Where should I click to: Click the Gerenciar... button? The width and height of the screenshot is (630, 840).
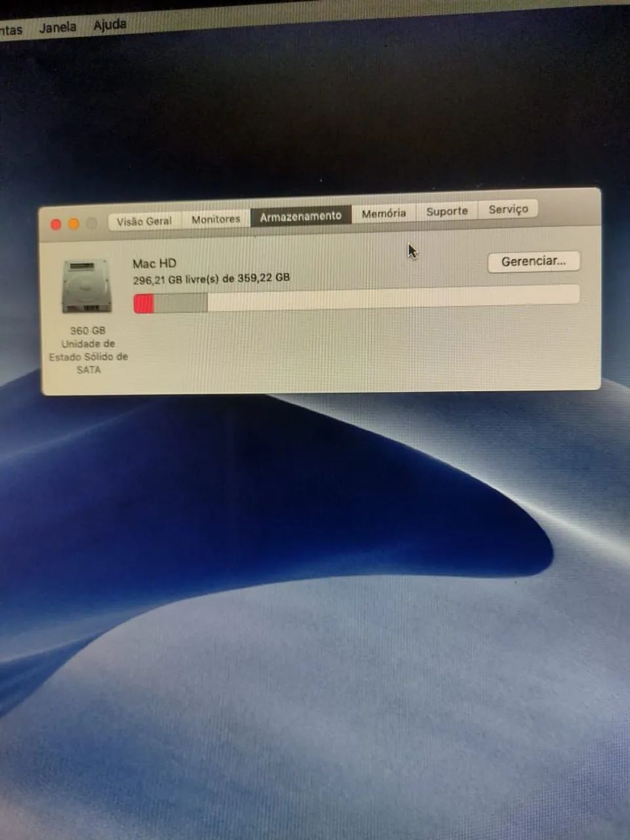pos(534,261)
